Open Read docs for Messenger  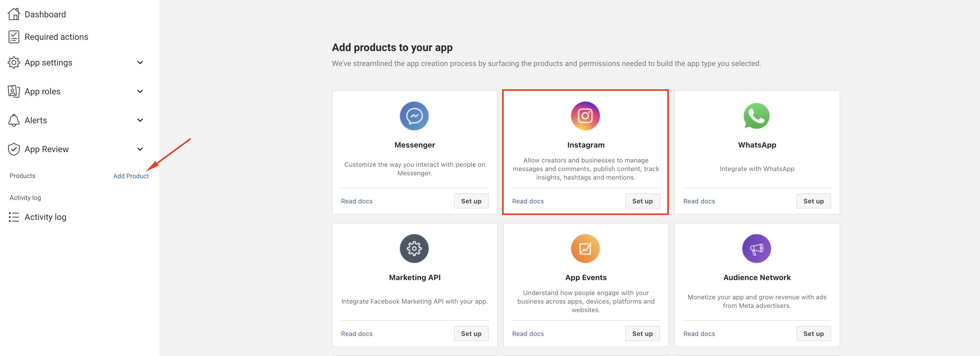pos(357,201)
